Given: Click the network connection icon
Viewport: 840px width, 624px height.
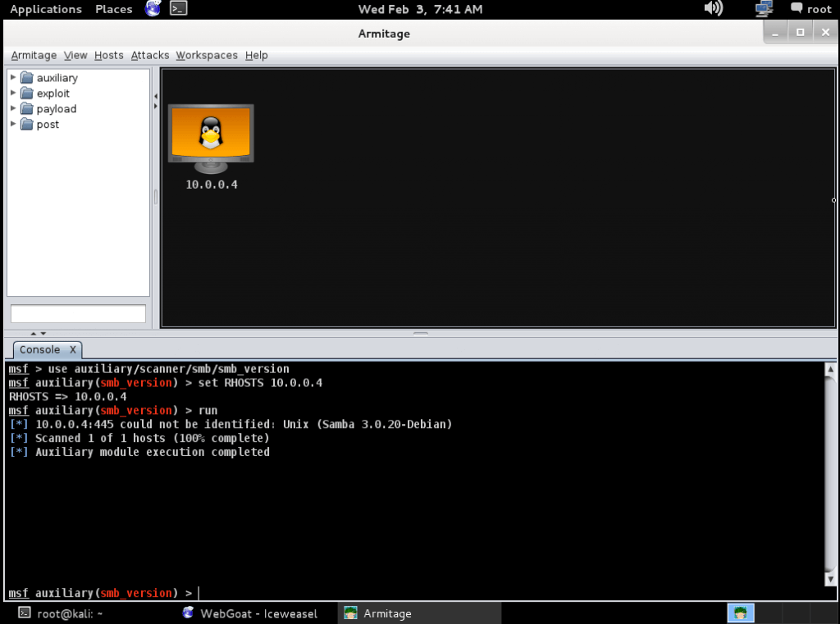Looking at the screenshot, I should click(x=764, y=9).
